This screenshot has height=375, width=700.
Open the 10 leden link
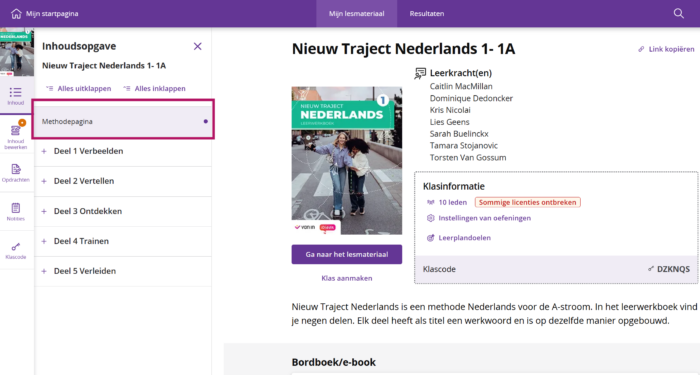pyautogui.click(x=453, y=202)
